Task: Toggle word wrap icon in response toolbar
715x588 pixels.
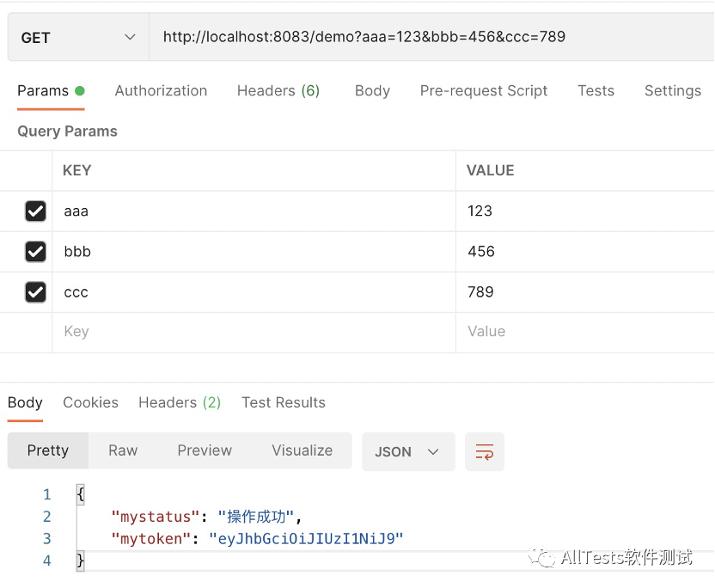Action: pos(485,451)
